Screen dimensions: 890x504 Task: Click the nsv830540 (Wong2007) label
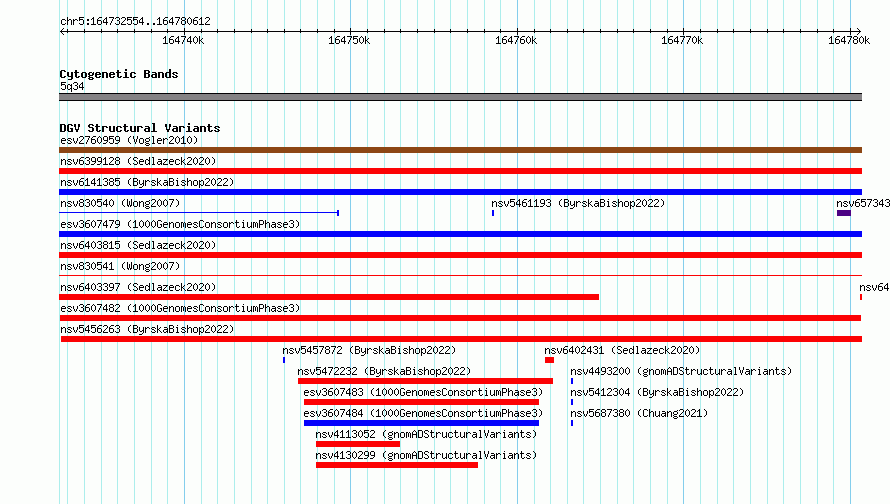120,203
